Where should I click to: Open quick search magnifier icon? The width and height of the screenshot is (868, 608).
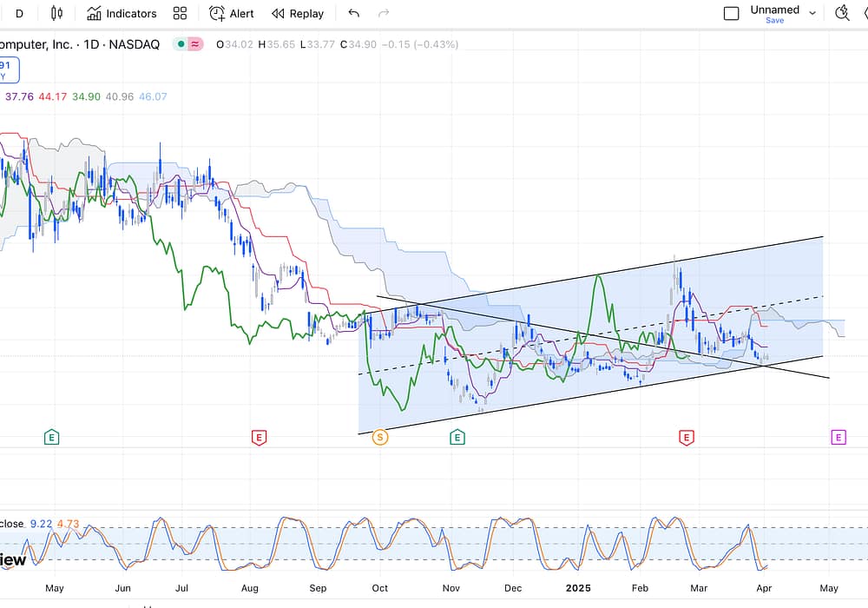(842, 13)
